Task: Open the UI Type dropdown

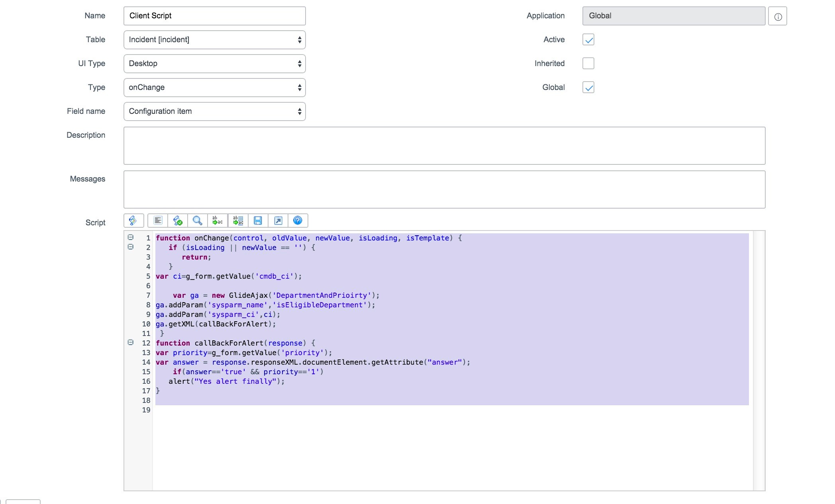Action: (x=214, y=64)
